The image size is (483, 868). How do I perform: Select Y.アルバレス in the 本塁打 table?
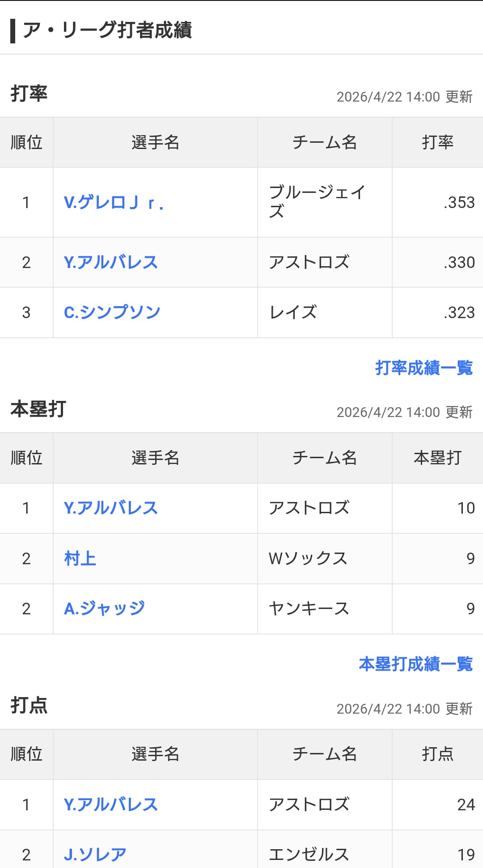pyautogui.click(x=111, y=508)
